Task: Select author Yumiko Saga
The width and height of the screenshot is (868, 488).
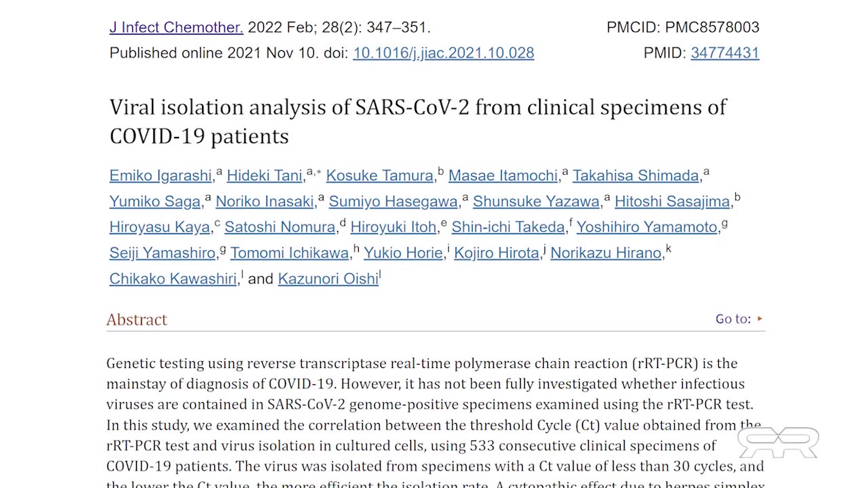Action: pyautogui.click(x=155, y=201)
